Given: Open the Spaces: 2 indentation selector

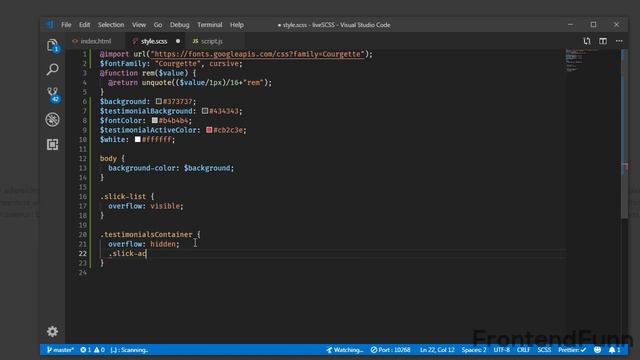Looking at the screenshot, I should tap(474, 350).
